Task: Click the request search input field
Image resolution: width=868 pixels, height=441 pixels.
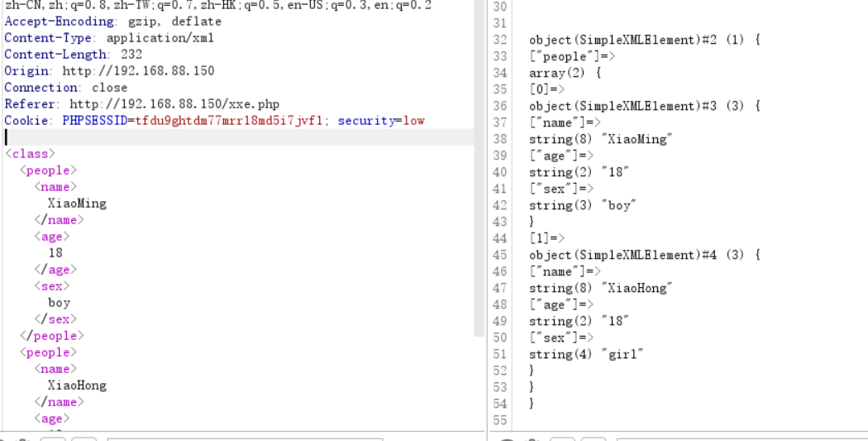Action: tap(244, 438)
